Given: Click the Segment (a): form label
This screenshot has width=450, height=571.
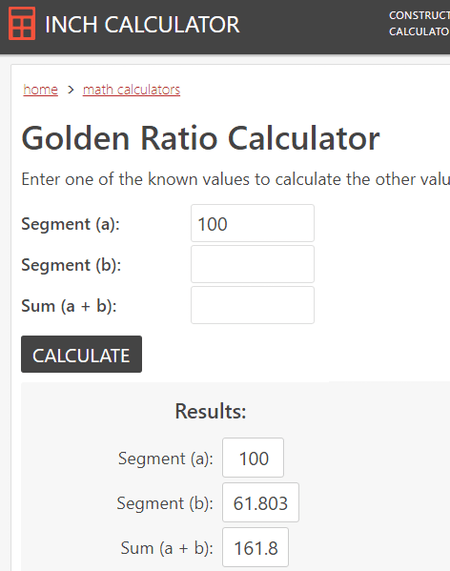Looking at the screenshot, I should tap(71, 224).
